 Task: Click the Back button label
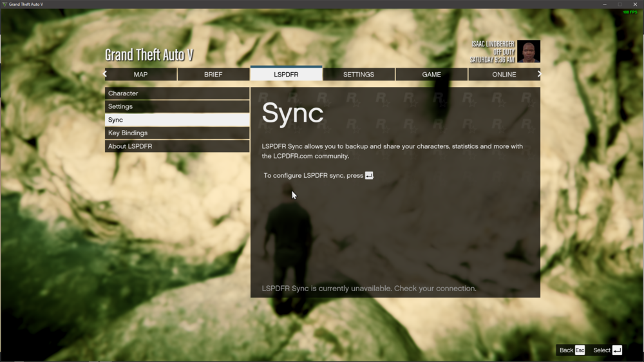[x=566, y=350]
